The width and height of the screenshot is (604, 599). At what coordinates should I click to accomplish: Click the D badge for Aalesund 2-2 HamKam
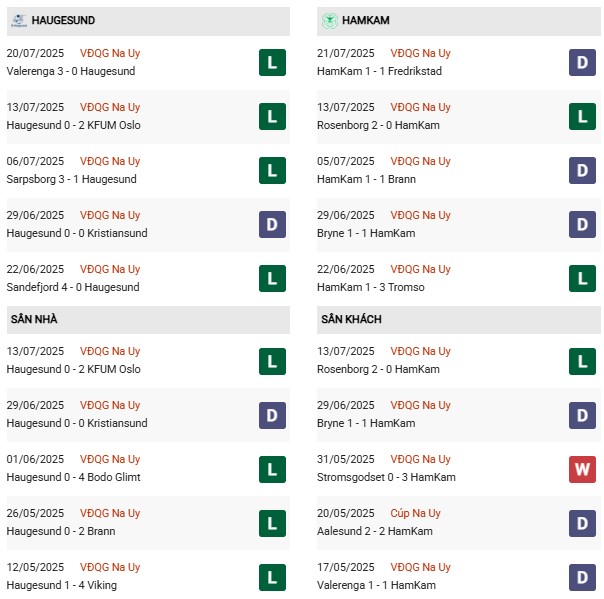[582, 523]
